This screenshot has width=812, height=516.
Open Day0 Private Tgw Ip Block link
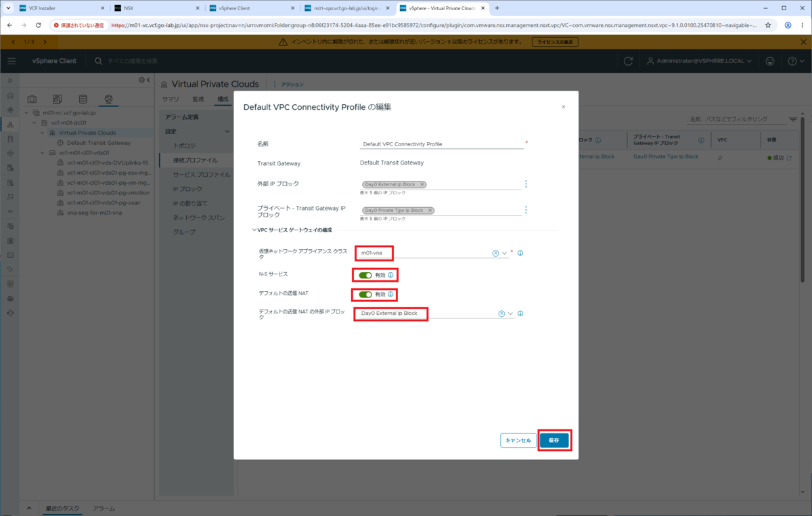pos(667,156)
